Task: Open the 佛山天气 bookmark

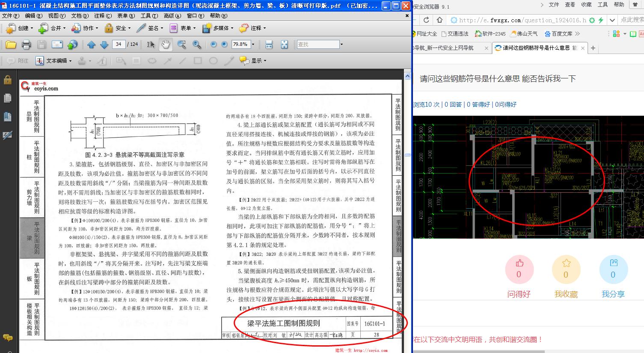Action: click(524, 33)
